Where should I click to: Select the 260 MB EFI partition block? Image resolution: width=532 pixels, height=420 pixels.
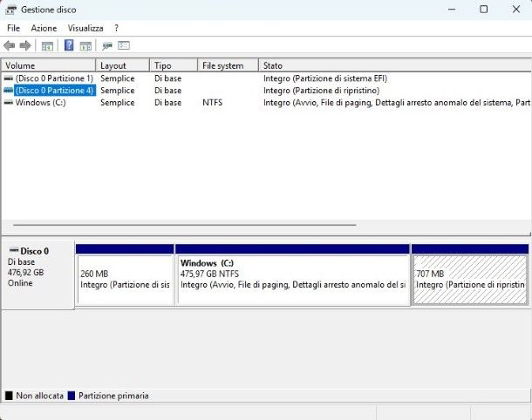pyautogui.click(x=125, y=279)
